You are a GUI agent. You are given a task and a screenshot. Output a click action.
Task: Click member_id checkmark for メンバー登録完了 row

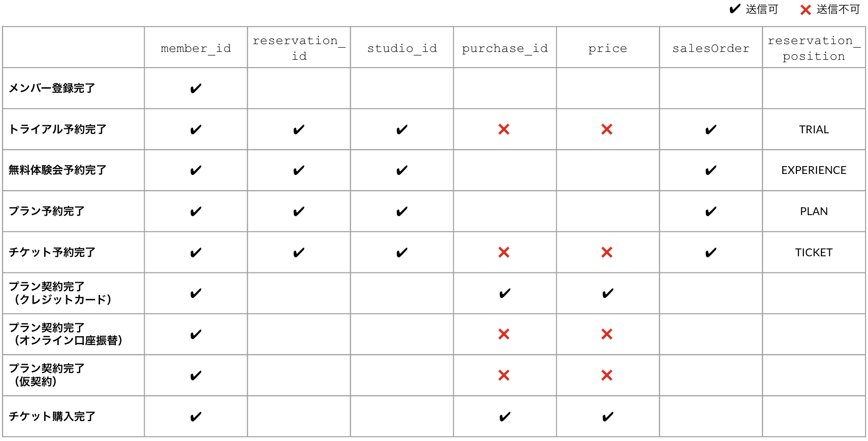pyautogui.click(x=196, y=89)
